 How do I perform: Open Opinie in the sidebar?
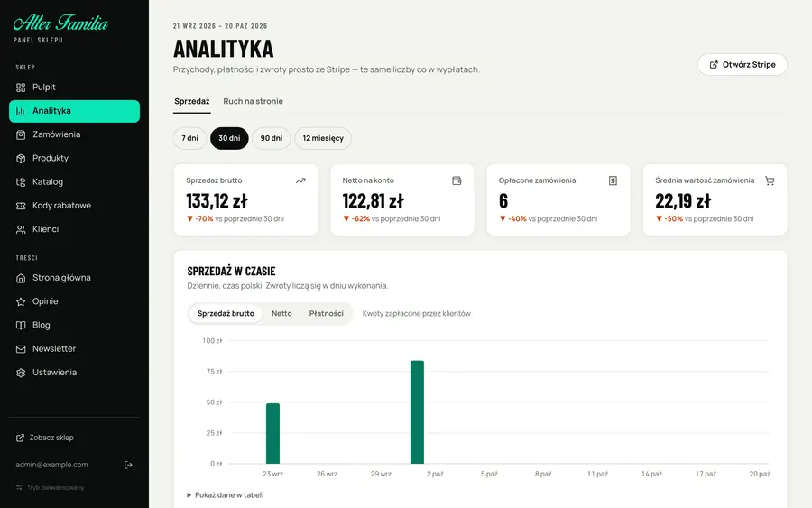coord(74,302)
